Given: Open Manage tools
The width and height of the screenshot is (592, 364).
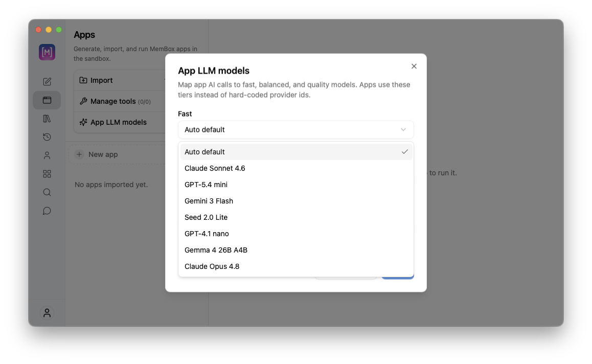Looking at the screenshot, I should coord(120,101).
